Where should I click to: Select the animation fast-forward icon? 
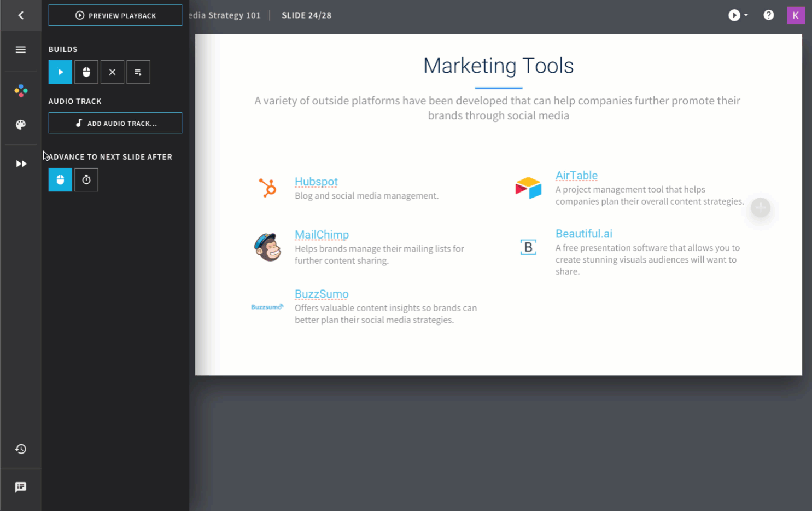pos(21,164)
